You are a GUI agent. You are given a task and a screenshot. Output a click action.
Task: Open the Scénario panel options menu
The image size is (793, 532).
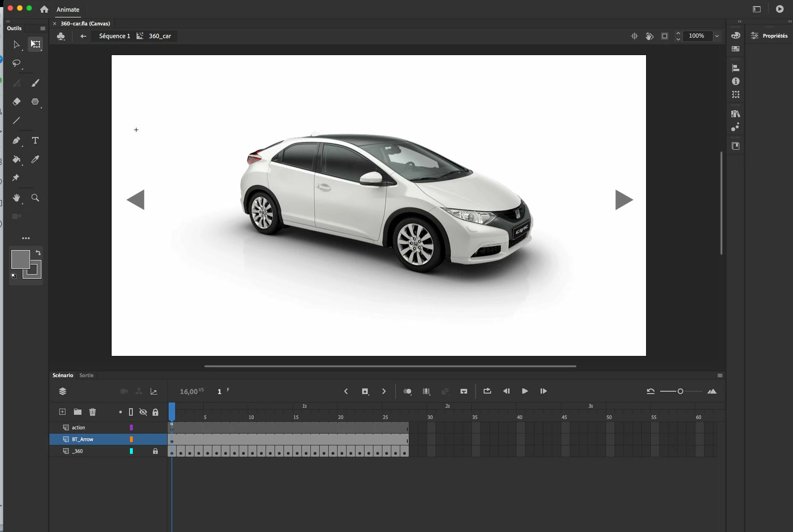point(720,375)
